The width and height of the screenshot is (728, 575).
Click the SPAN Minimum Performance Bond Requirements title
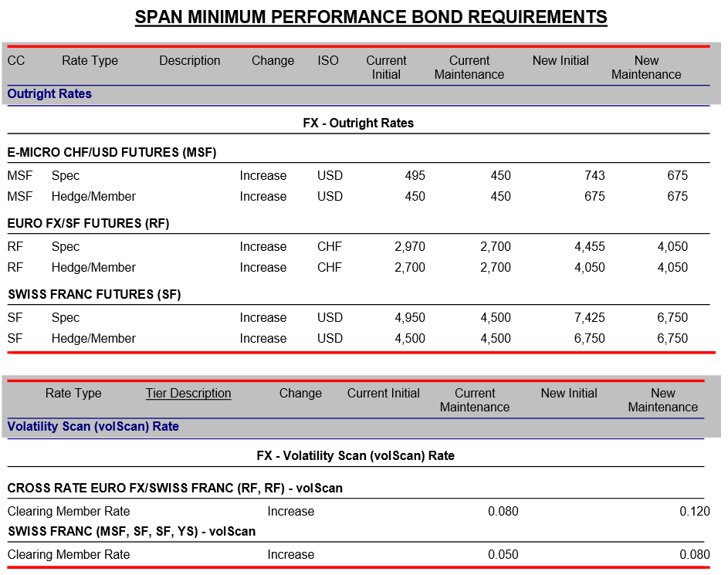(x=371, y=17)
